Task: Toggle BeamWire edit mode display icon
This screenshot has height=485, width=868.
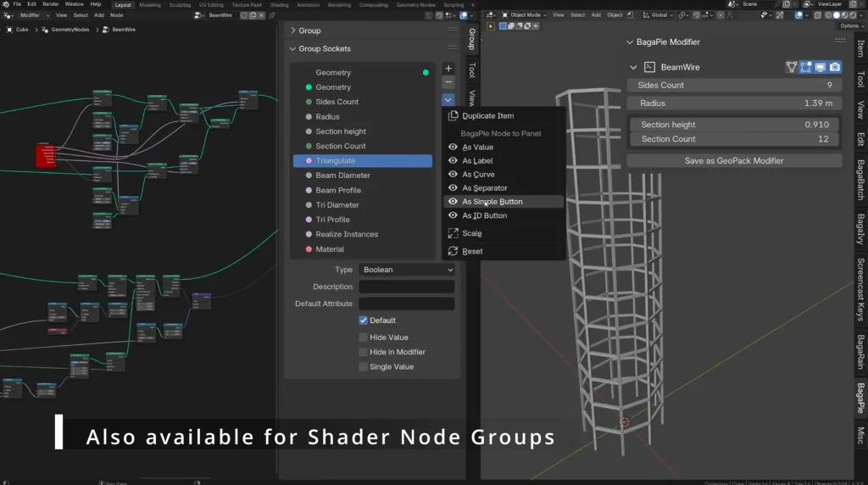Action: click(806, 67)
